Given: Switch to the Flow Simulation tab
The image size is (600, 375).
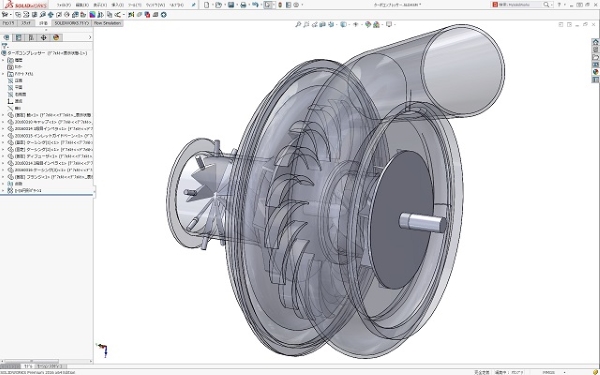Looking at the screenshot, I should click(107, 23).
